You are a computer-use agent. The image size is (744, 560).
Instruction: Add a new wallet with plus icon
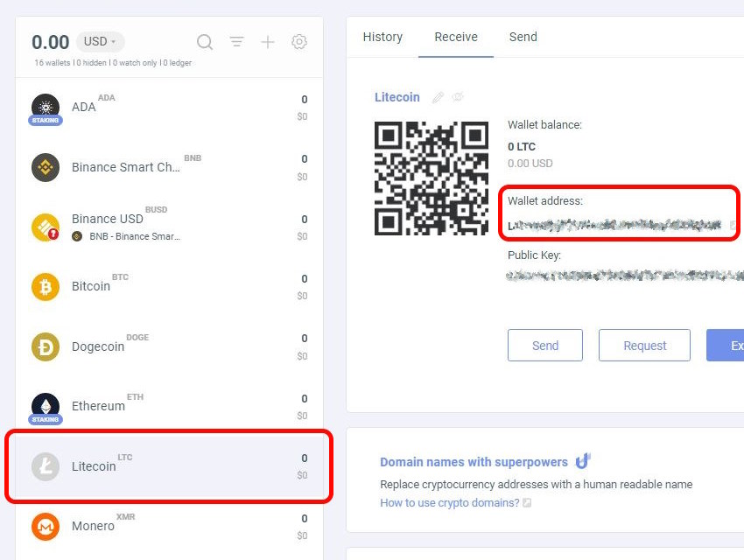pos(268,42)
